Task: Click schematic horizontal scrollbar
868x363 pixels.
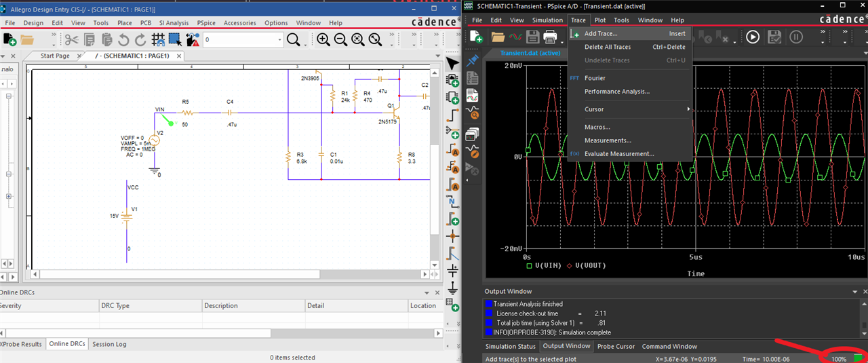Action: pyautogui.click(x=232, y=274)
